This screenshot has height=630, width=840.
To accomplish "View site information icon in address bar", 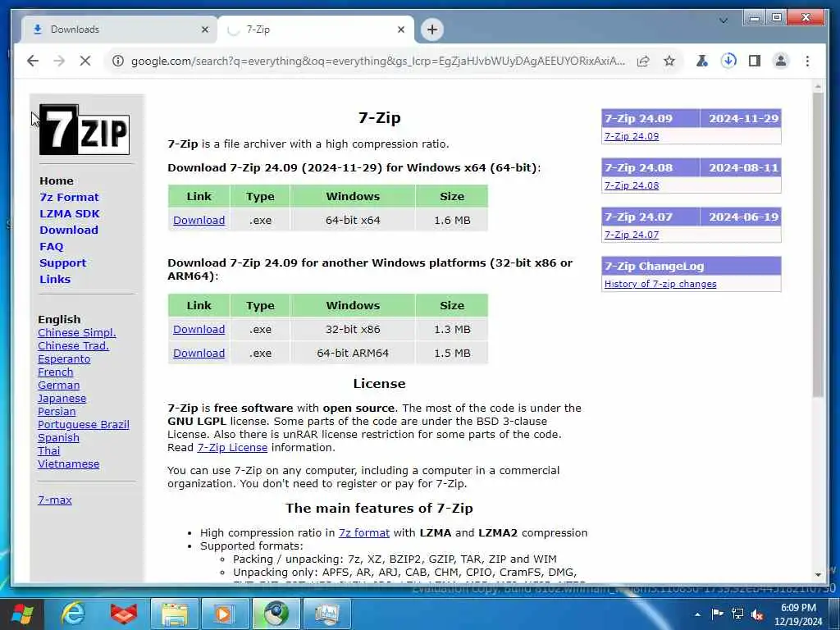I will 118,61.
